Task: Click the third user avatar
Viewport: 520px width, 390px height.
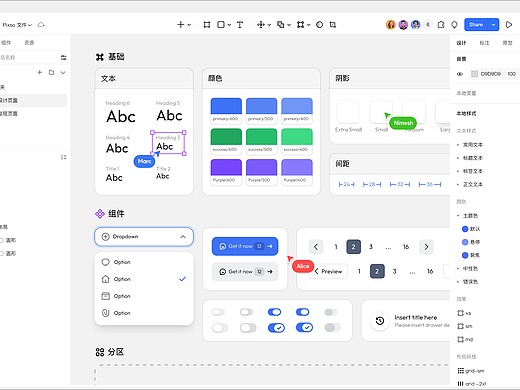Action: [x=415, y=25]
